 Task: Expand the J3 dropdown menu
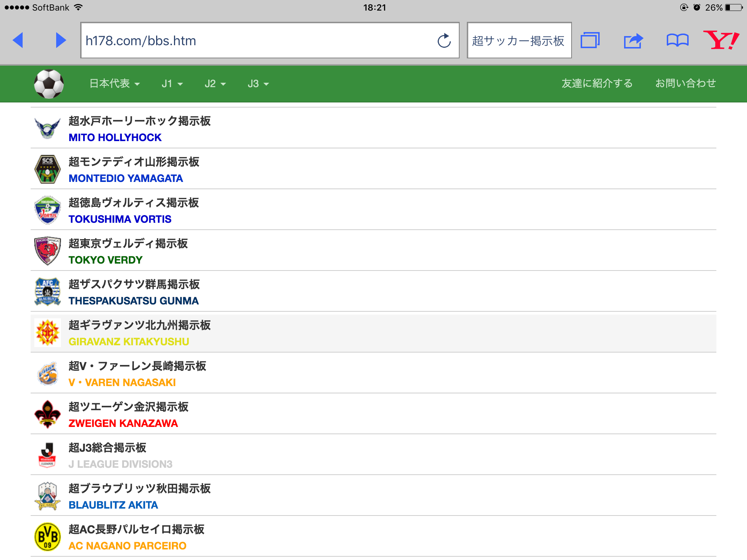(258, 83)
